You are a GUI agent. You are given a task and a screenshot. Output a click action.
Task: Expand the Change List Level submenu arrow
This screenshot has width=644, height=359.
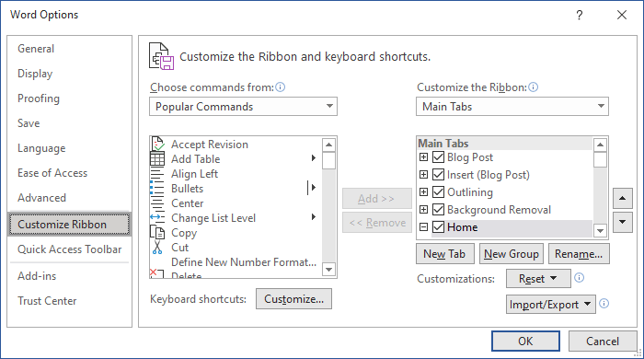[314, 217]
